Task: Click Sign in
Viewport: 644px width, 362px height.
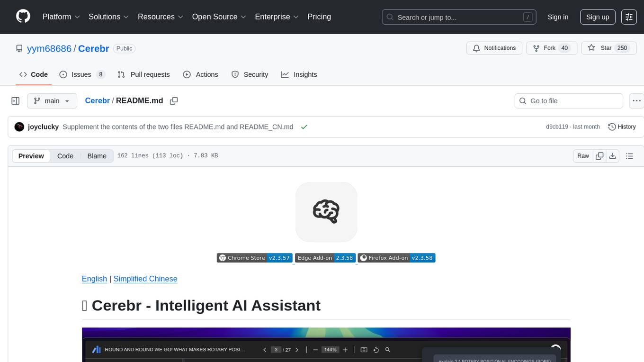Action: pos(558,17)
